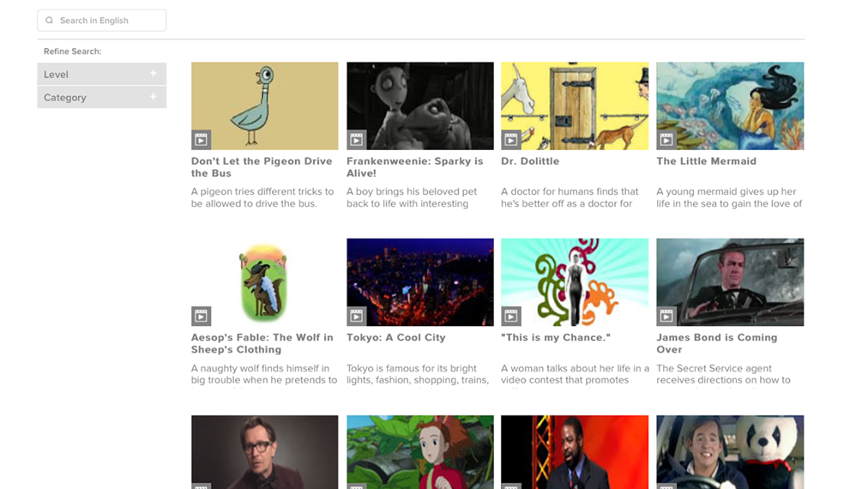868x489 pixels.
Task: Expand the Level filter plus sign
Action: pyautogui.click(x=154, y=73)
